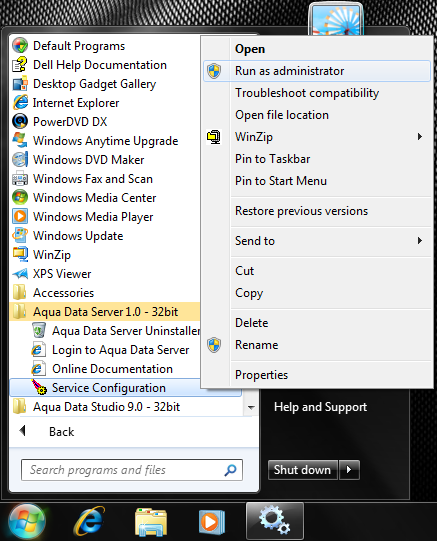Click the Aqua Data Server Uninstaller recycle icon
The image size is (437, 541).
(x=39, y=330)
